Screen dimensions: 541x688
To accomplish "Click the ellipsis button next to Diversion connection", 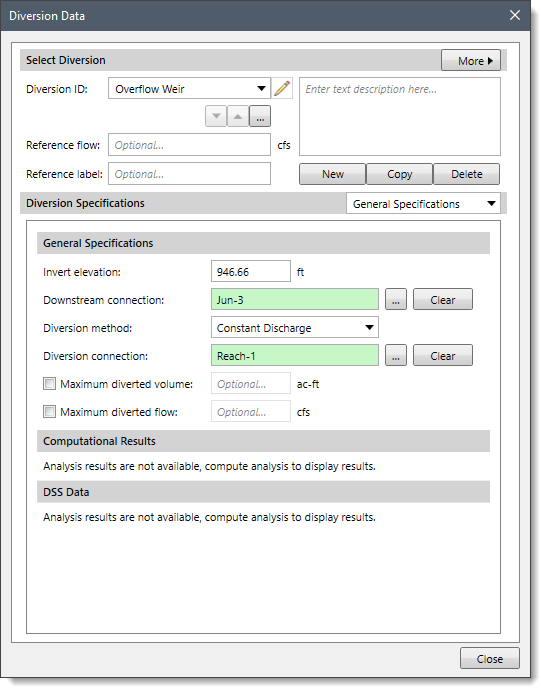I will (x=396, y=355).
